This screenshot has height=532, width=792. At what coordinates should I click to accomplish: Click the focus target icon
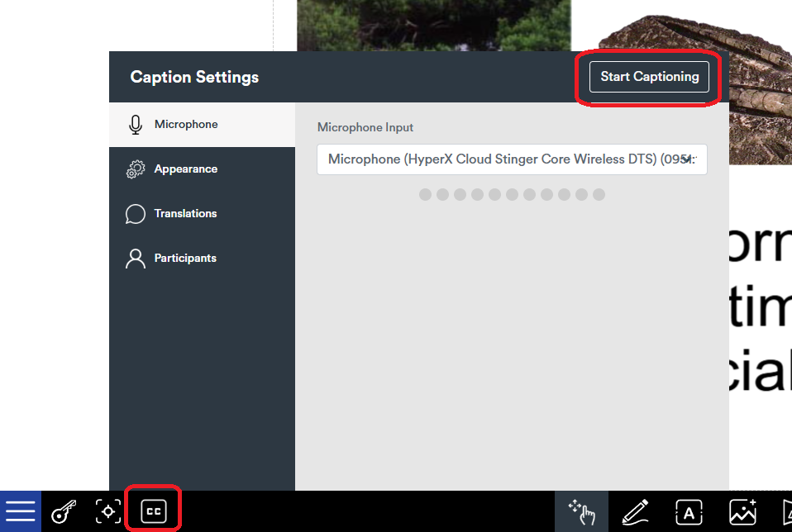click(107, 511)
